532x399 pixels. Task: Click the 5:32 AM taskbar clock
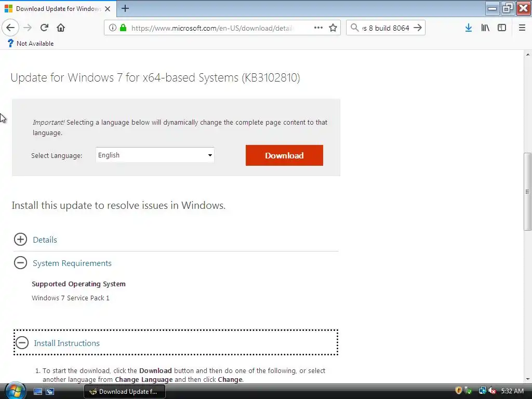512,391
